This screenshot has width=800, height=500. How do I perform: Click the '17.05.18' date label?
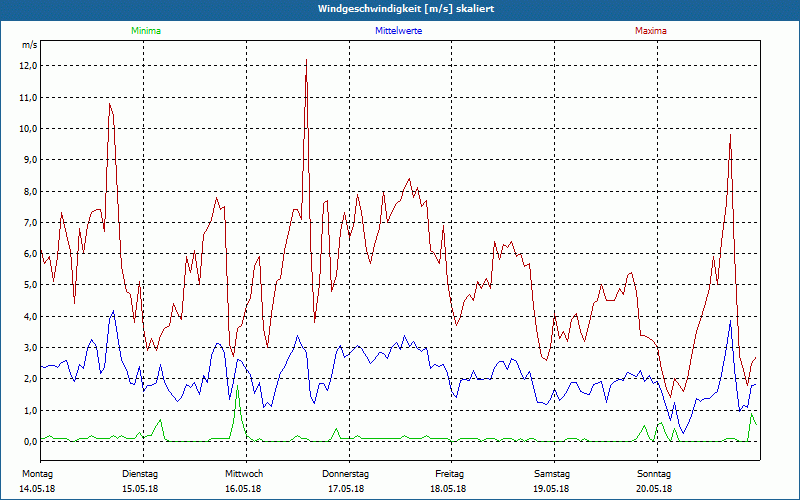click(x=346, y=489)
